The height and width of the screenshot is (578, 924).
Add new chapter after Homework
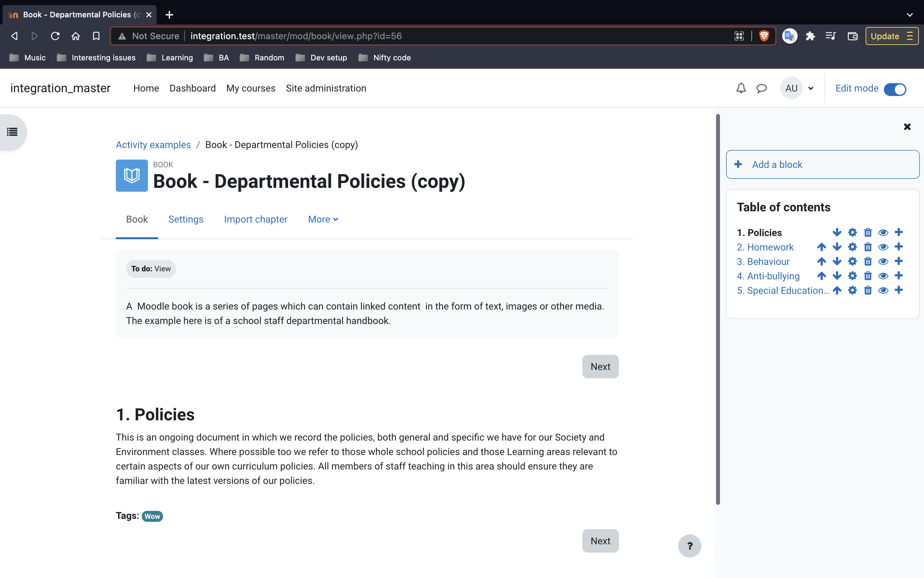pos(899,247)
